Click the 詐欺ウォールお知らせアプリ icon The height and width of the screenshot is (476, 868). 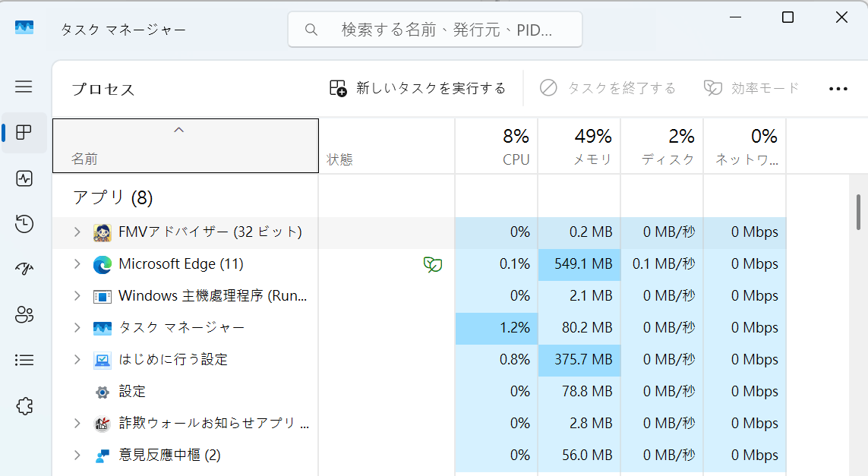pos(103,424)
